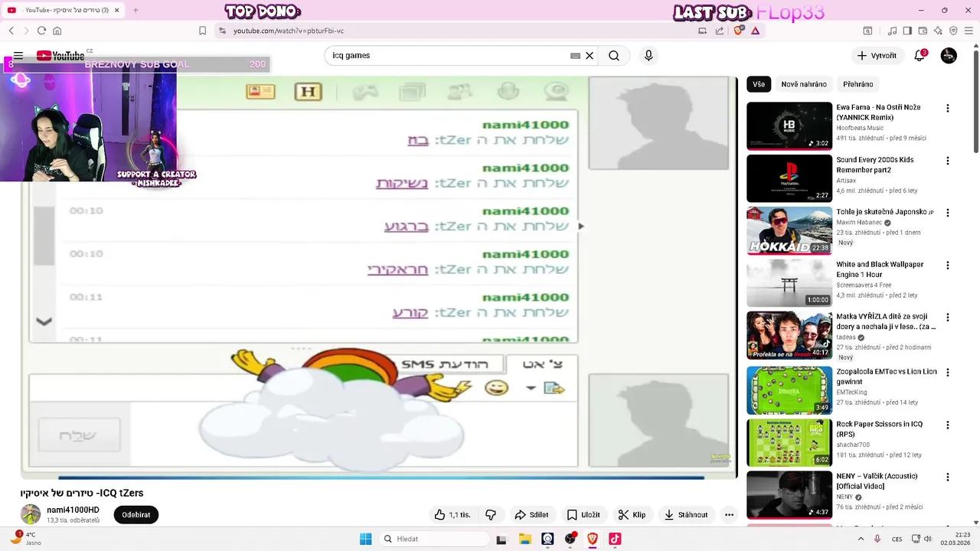Download the video with Stáhnout
The image size is (980, 551).
686,515
